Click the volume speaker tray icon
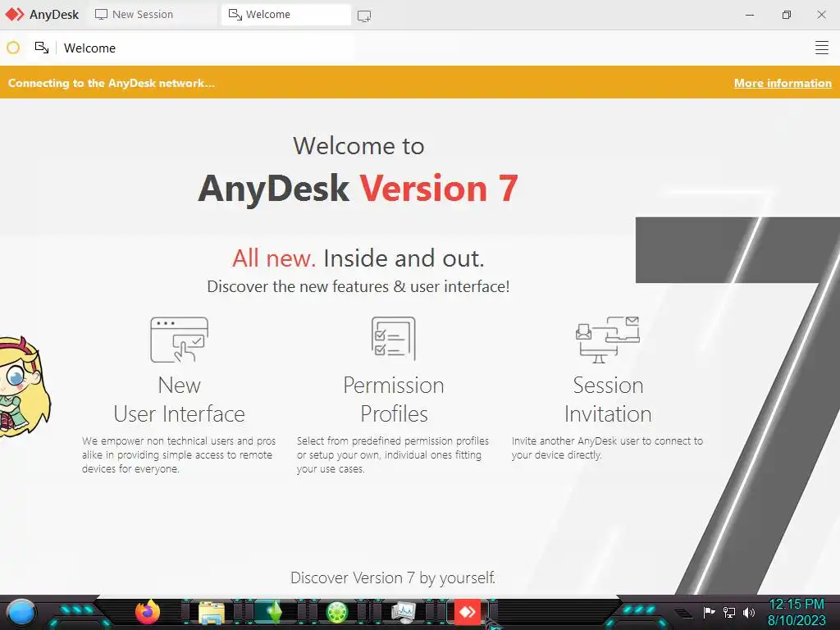This screenshot has width=840, height=630. pos(749,612)
